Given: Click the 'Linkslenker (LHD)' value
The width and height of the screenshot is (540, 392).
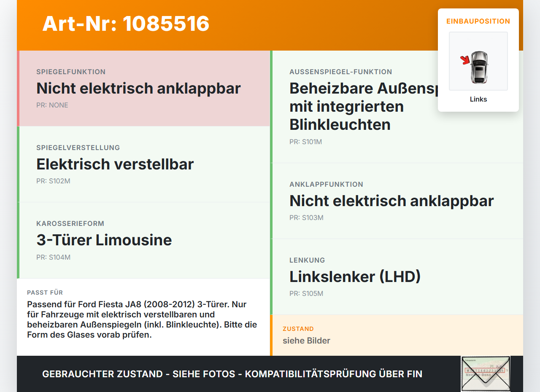Looking at the screenshot, I should tap(355, 277).
